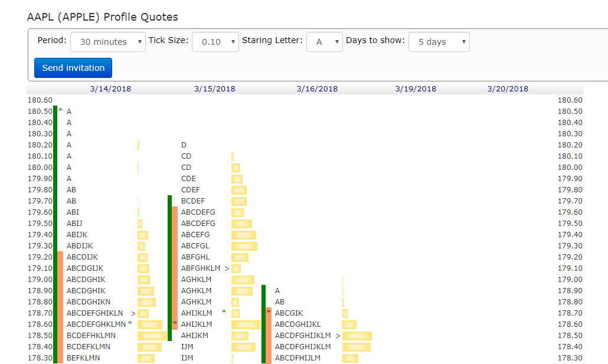Click left price label 180.60
This screenshot has width=608, height=364.
(40, 100)
